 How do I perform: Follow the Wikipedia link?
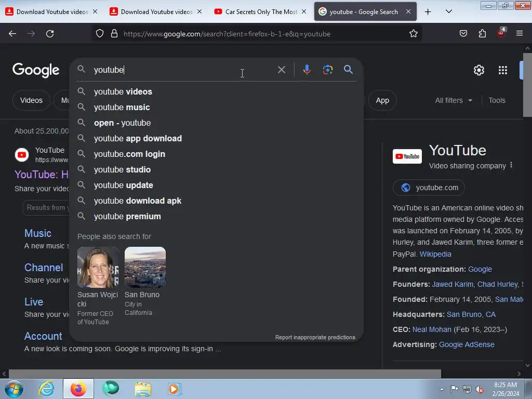pyautogui.click(x=435, y=254)
